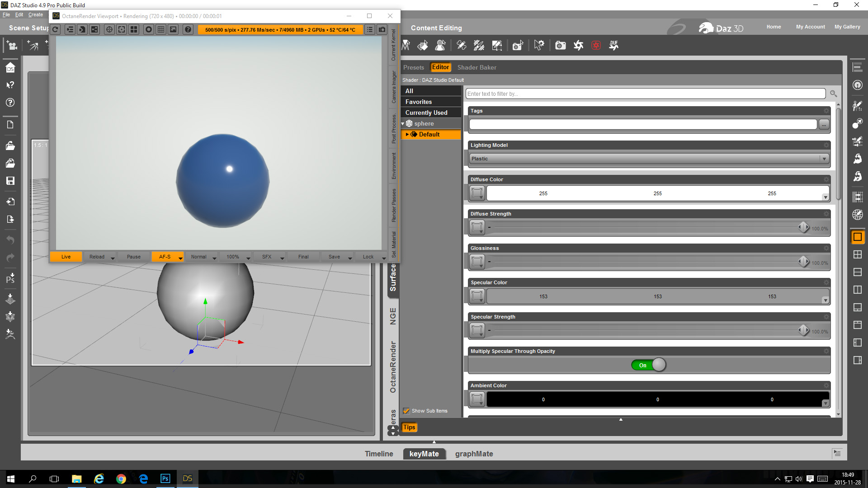868x488 pixels.
Task: Click the Glossiness slider handle
Action: (x=803, y=262)
